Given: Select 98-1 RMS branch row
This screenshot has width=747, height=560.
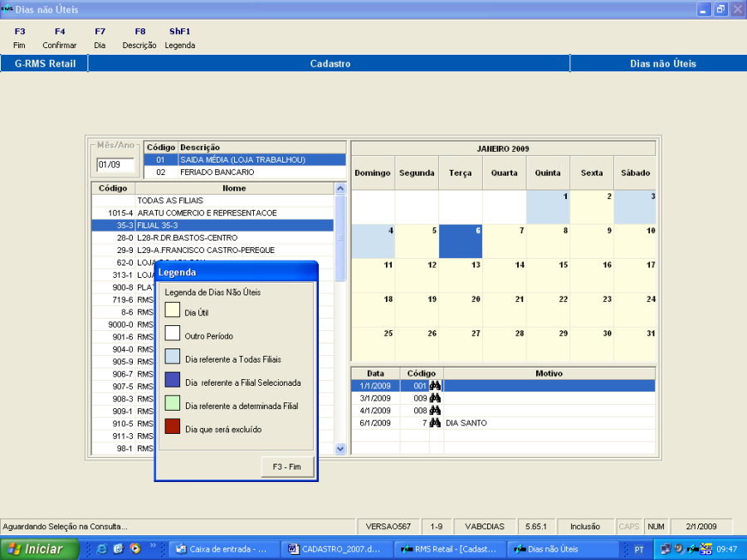Looking at the screenshot, I should [x=123, y=448].
